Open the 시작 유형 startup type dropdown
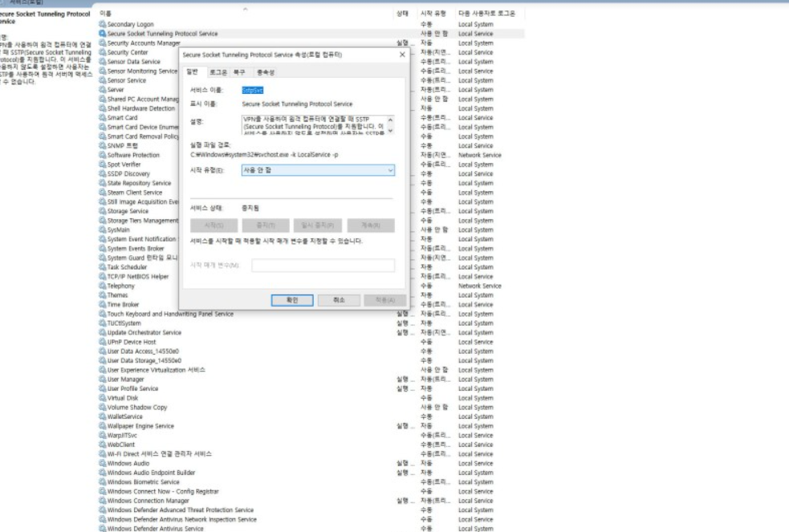 318,170
